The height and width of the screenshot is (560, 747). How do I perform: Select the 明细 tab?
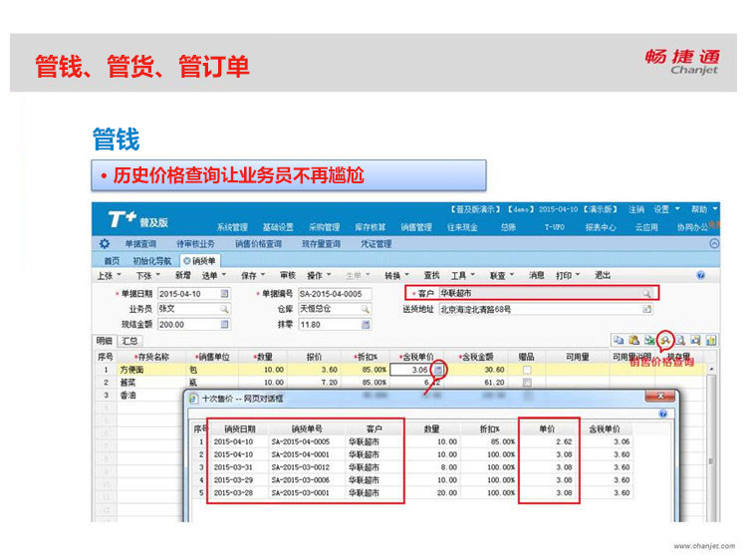(x=105, y=341)
